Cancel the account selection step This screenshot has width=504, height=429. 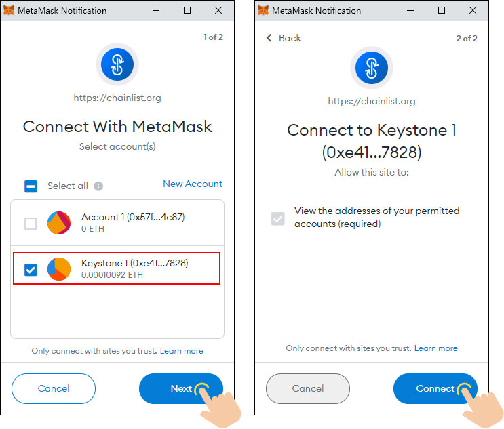click(x=54, y=388)
